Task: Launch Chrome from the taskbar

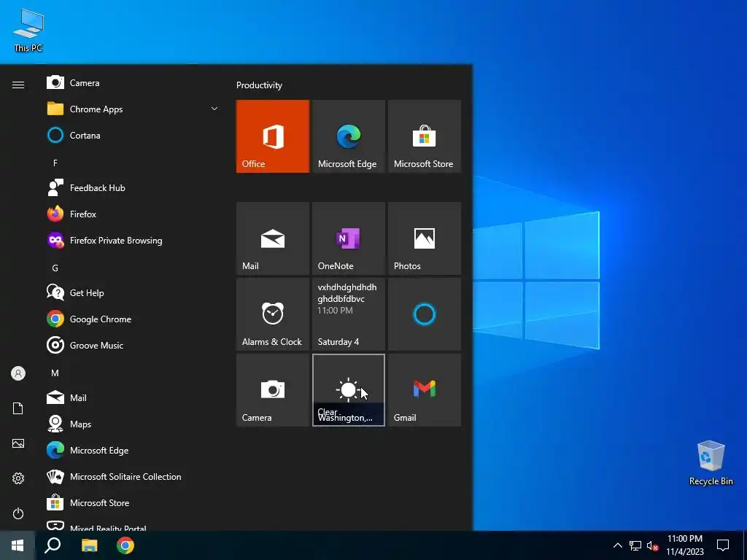Action: point(125,545)
